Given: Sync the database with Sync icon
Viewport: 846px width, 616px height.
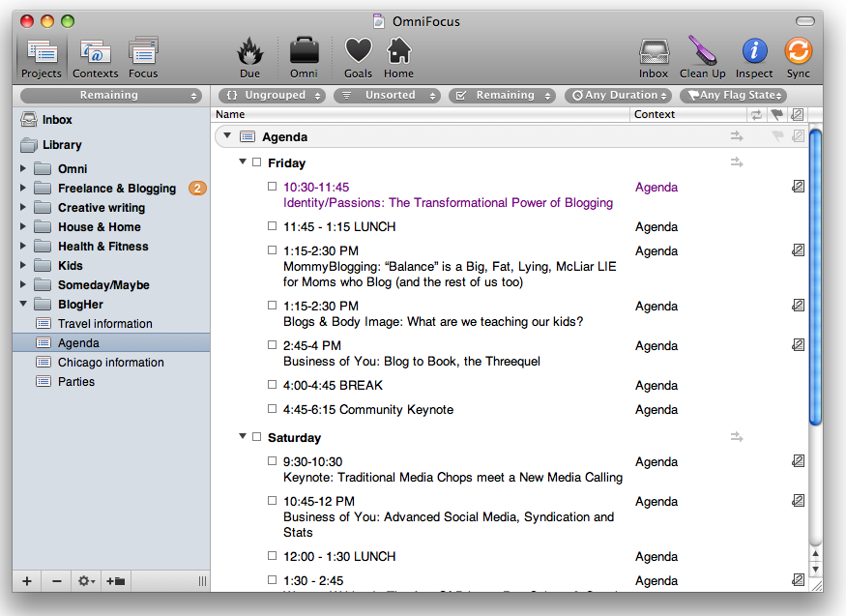Looking at the screenshot, I should [x=798, y=58].
